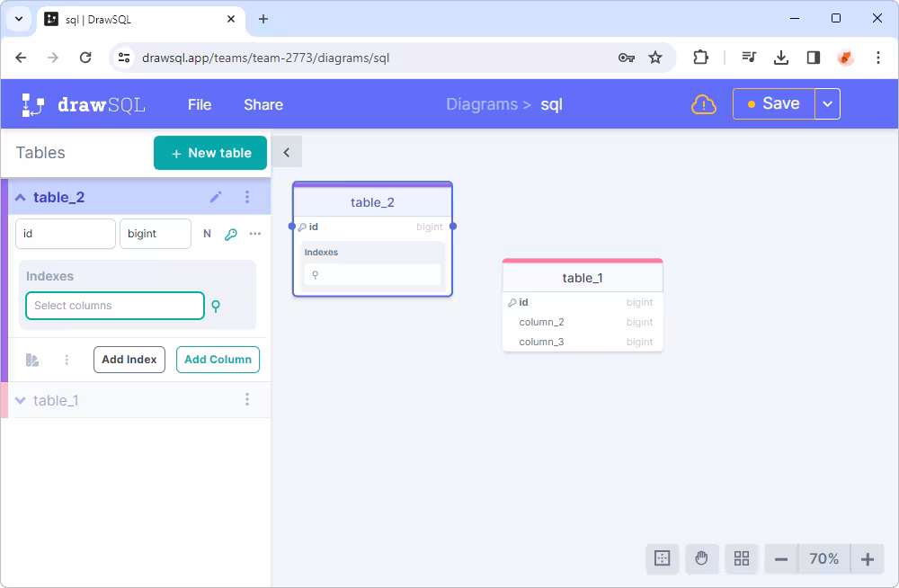Click the id column name field

pyautogui.click(x=66, y=234)
